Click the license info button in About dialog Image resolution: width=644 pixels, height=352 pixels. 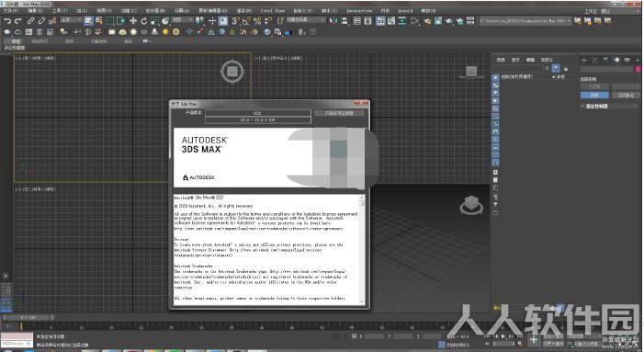click(x=339, y=113)
